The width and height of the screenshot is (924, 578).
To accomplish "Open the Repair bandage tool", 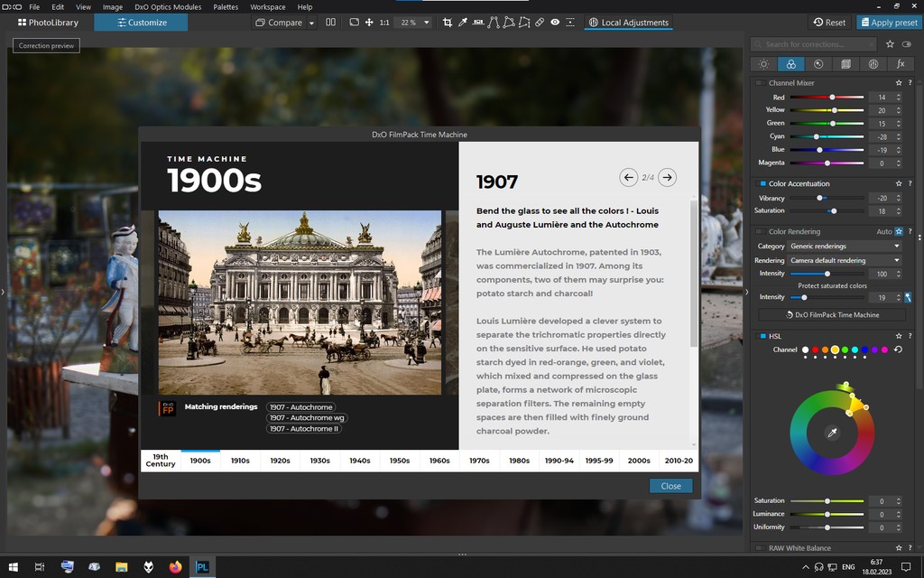I will [x=540, y=23].
